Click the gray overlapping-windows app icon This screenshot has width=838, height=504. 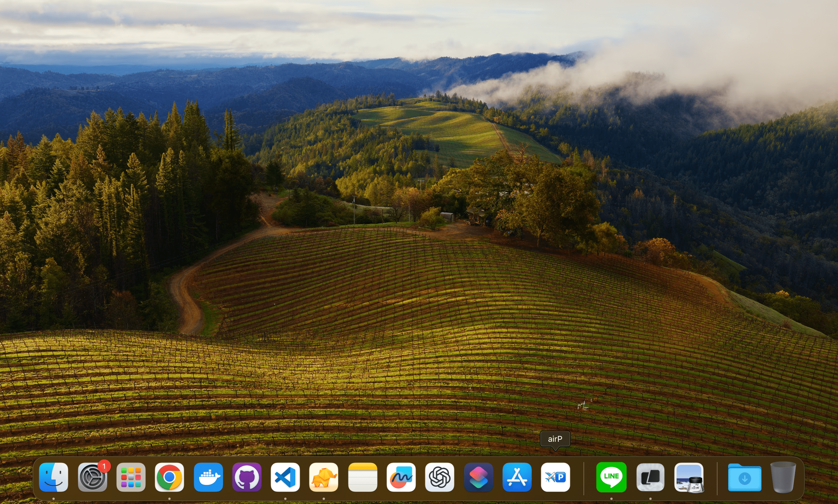point(650,477)
